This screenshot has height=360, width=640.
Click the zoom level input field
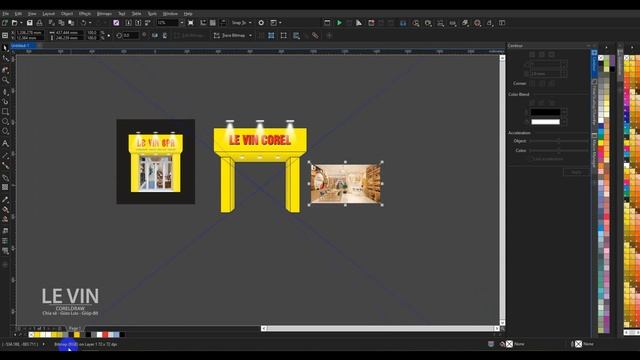tap(168, 23)
